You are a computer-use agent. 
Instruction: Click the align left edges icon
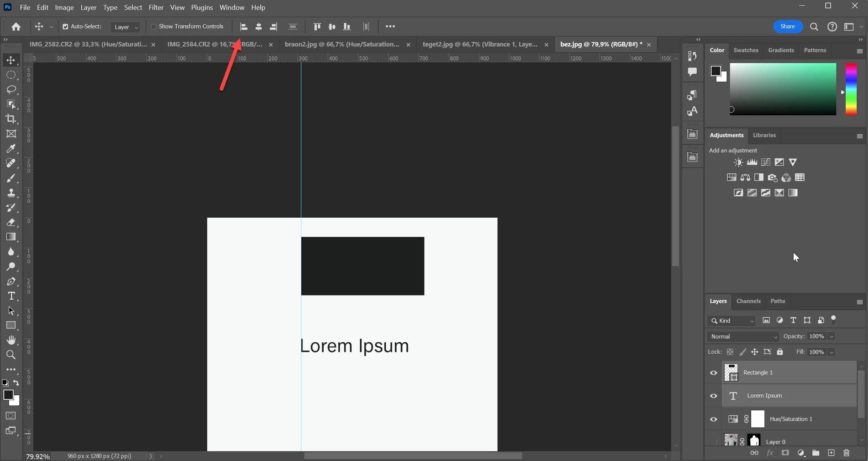click(244, 26)
